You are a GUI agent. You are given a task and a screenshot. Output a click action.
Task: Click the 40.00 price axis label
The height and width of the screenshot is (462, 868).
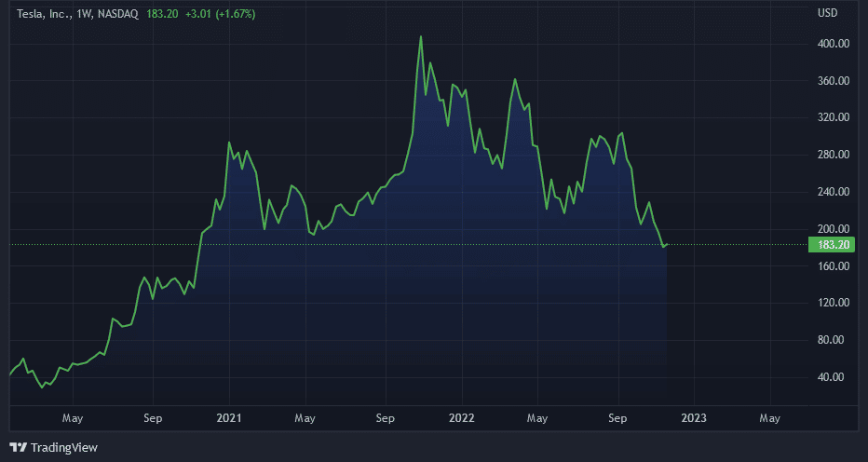point(832,377)
